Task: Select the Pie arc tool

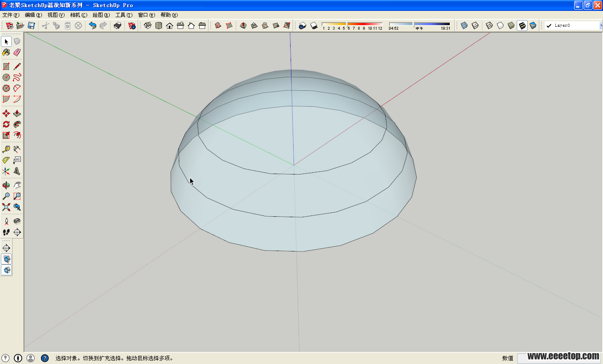Action: [x=6, y=99]
